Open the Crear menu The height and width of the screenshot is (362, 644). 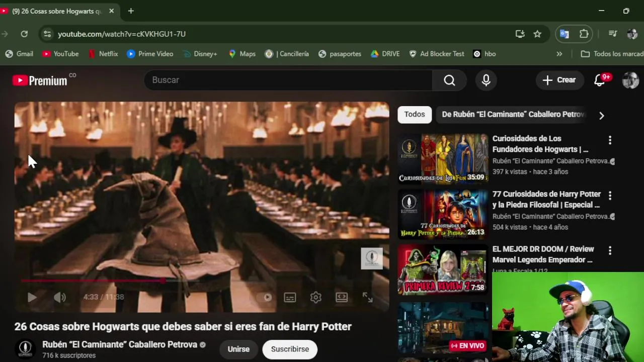[559, 80]
